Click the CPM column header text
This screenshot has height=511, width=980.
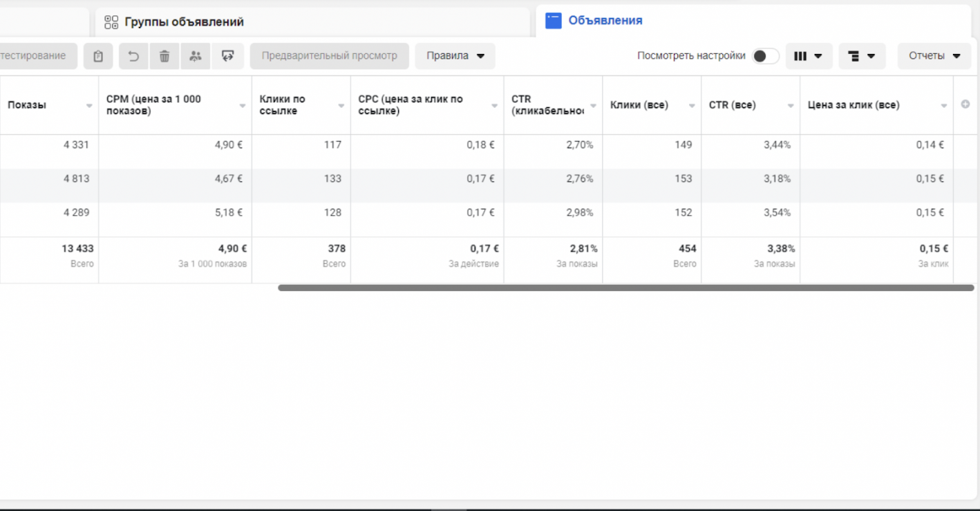pos(153,105)
